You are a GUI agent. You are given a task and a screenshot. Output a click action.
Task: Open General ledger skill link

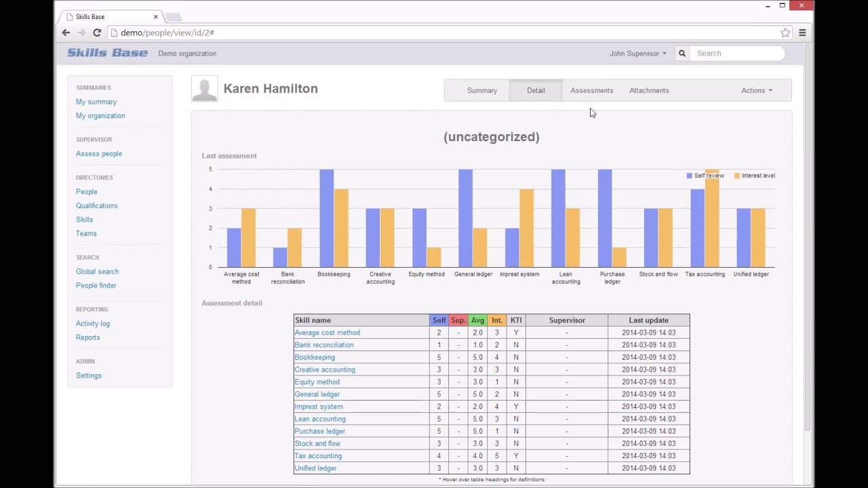point(317,394)
